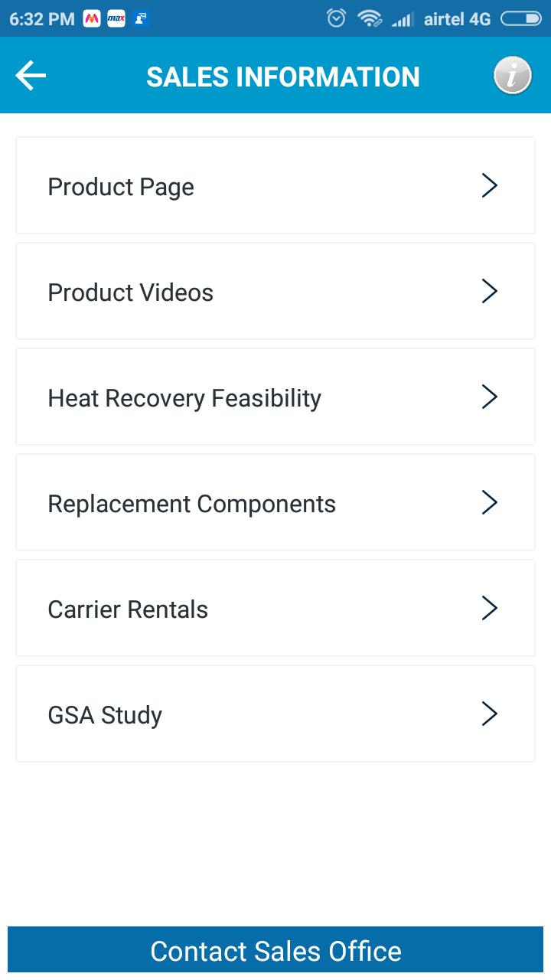This screenshot has height=980, width=551.
Task: Tap the Sales Information title
Action: (282, 77)
